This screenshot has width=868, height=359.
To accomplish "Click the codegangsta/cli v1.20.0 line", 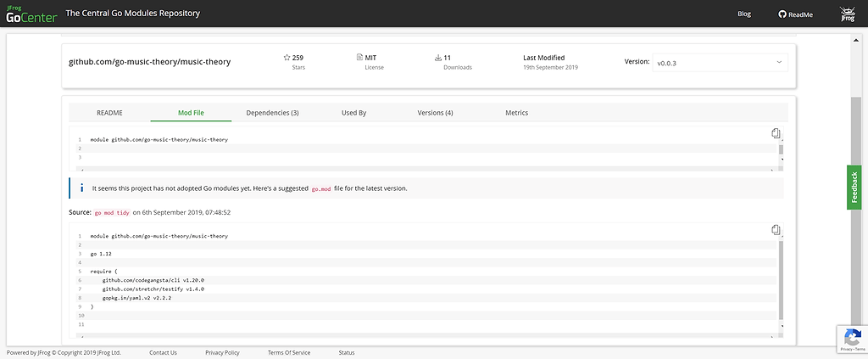I will (153, 280).
